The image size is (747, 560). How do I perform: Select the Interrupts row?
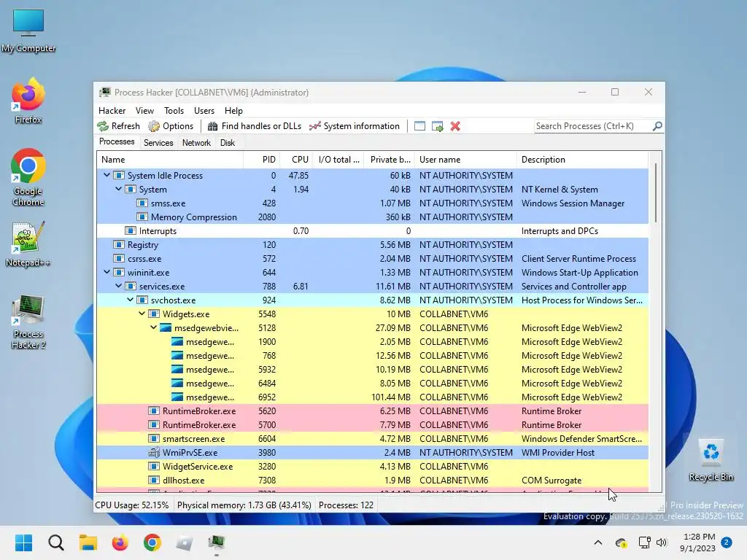373,231
